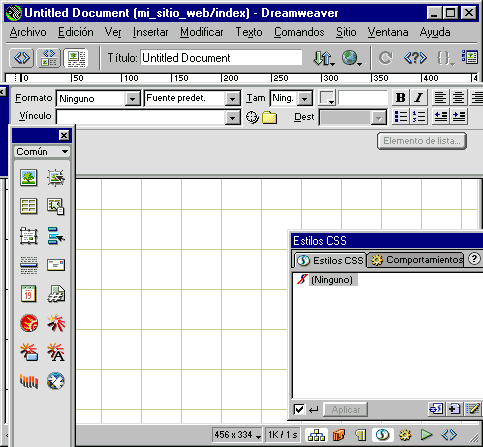Open Assets launcher icon in status bar
The image size is (483, 447).
pyautogui.click(x=339, y=435)
